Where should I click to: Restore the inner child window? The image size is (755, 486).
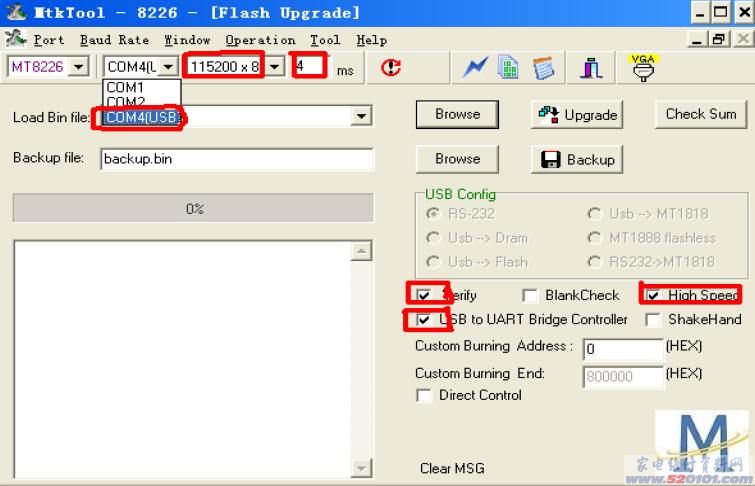click(718, 39)
